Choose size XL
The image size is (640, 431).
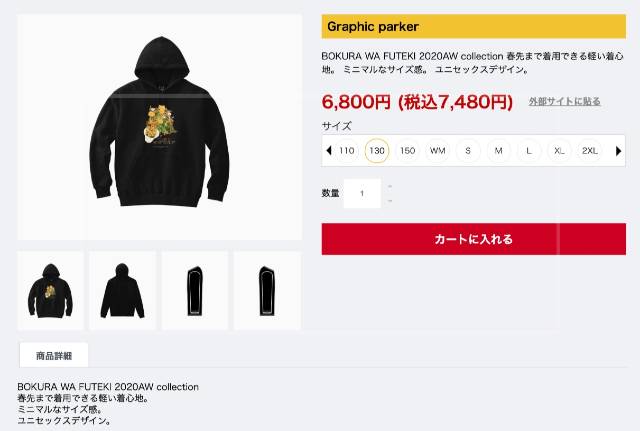559,151
